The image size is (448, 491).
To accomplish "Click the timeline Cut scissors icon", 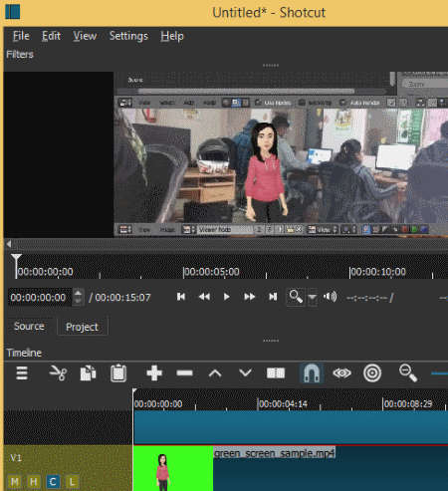I will [x=58, y=373].
